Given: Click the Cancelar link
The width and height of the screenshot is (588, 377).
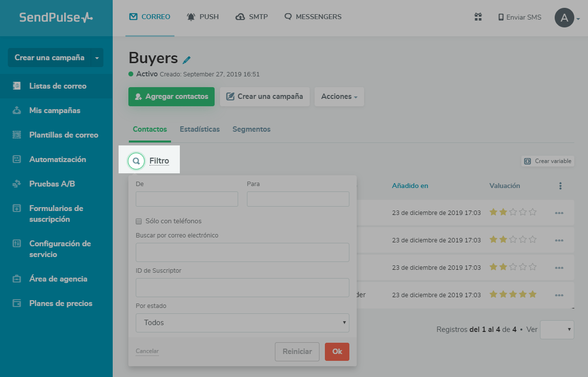Looking at the screenshot, I should (147, 351).
